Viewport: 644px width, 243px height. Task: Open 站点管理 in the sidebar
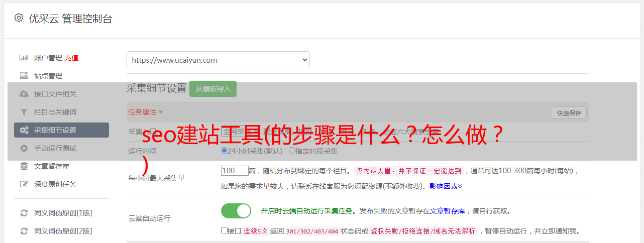tap(48, 76)
